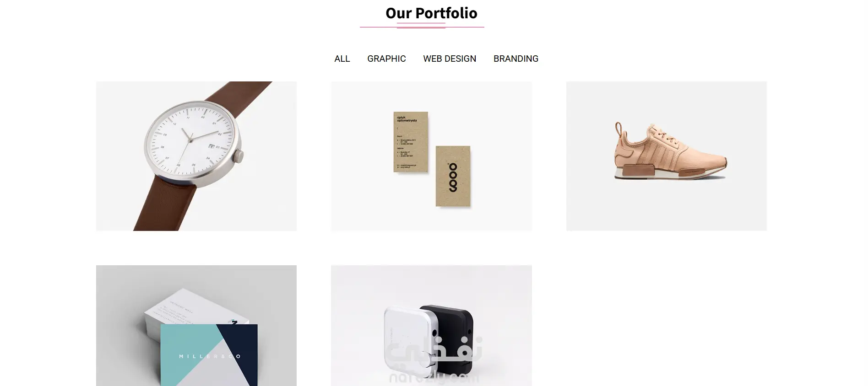The height and width of the screenshot is (386, 868).
Task: Switch to the BRANDING filter
Action: tap(516, 59)
